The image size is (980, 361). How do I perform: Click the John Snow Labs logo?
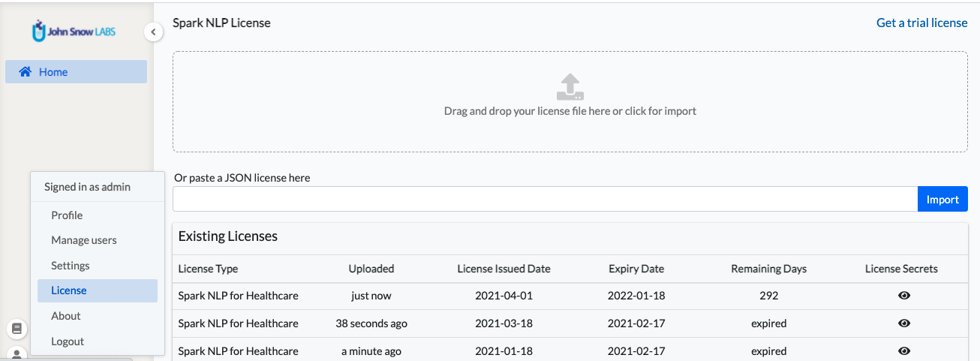[x=74, y=32]
